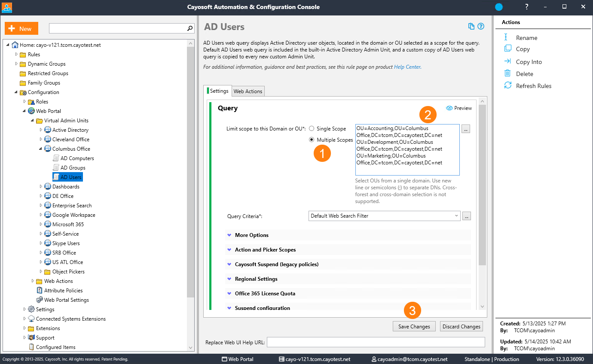Click the Replace Web UI Help URL field

coord(376,342)
